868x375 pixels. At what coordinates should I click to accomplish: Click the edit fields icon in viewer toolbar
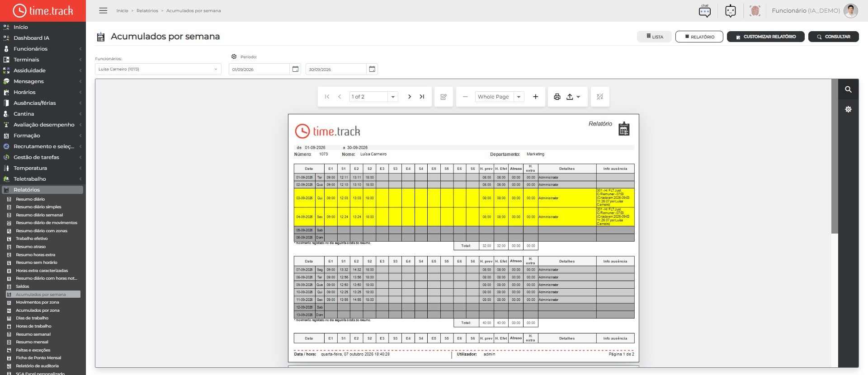tap(443, 97)
